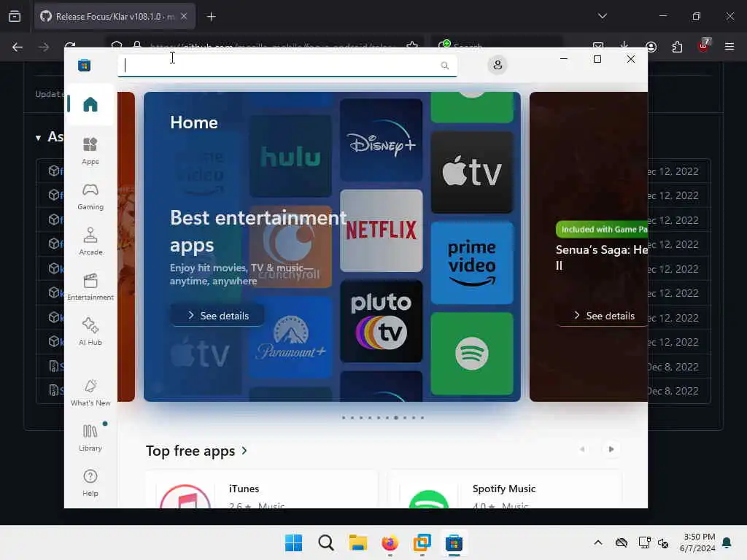Open What's New in the sidebar
747x560 pixels.
90,393
